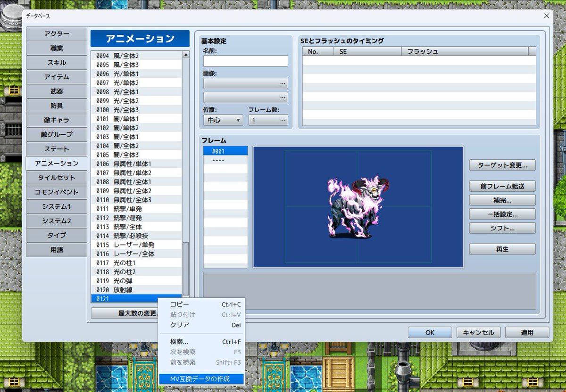The width and height of the screenshot is (566, 392).
Task: Click the 前フレーム転送 button
Action: (502, 186)
